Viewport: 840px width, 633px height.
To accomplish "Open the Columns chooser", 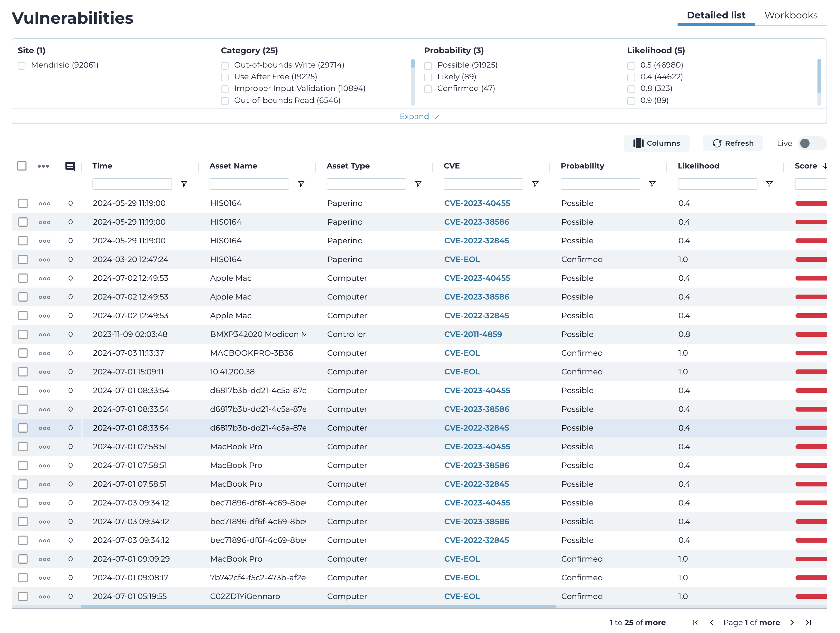I will point(656,143).
